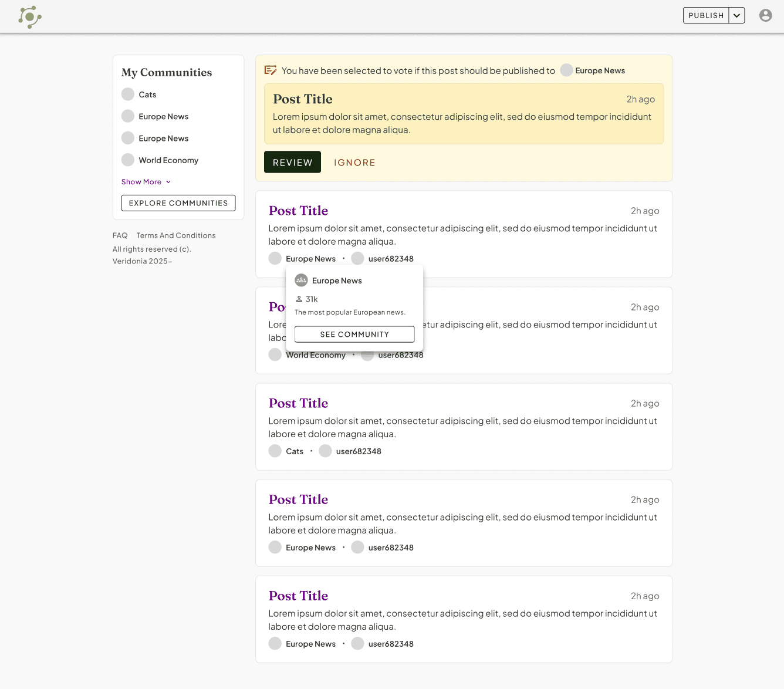Viewport: 784px width, 689px height.
Task: Click the group icon in Europe News popup
Action: pos(301,281)
